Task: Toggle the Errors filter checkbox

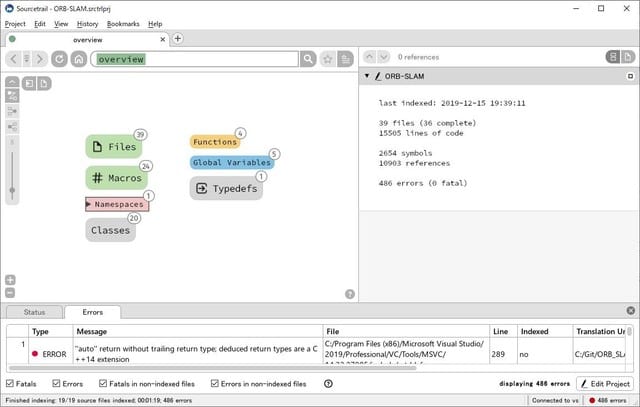Action: (56, 383)
